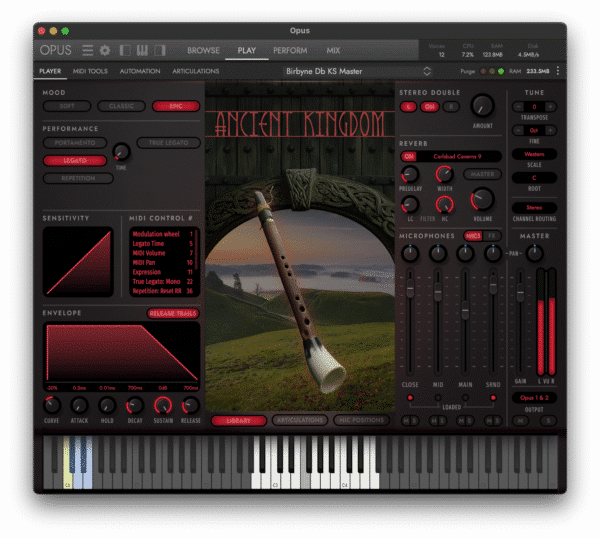600x538 pixels.
Task: Click the green Purge indicator dot
Action: pyautogui.click(x=501, y=71)
